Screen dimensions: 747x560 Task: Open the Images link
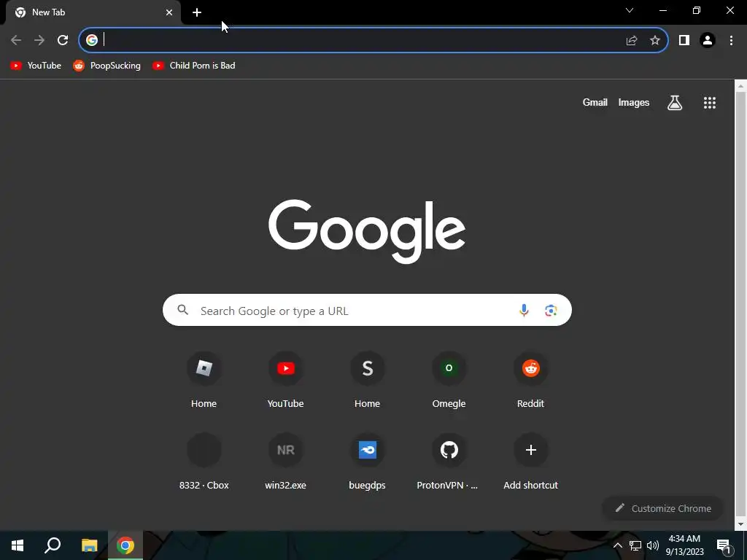(x=634, y=102)
